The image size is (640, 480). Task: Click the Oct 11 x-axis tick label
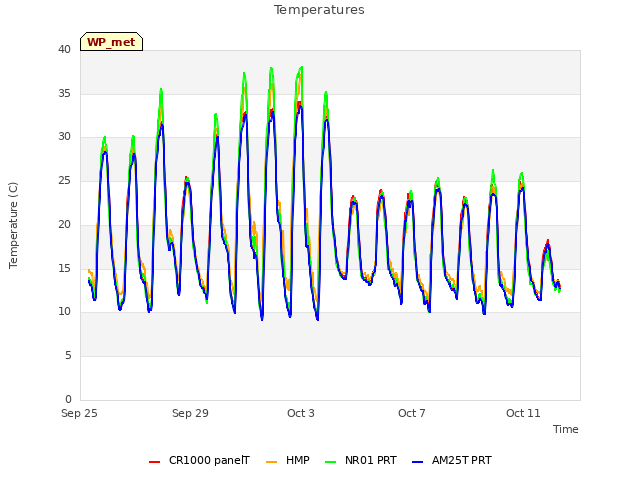coord(523,413)
